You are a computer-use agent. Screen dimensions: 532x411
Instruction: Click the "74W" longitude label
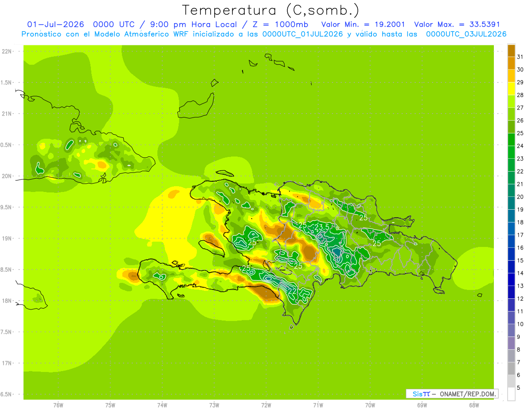coord(162,405)
